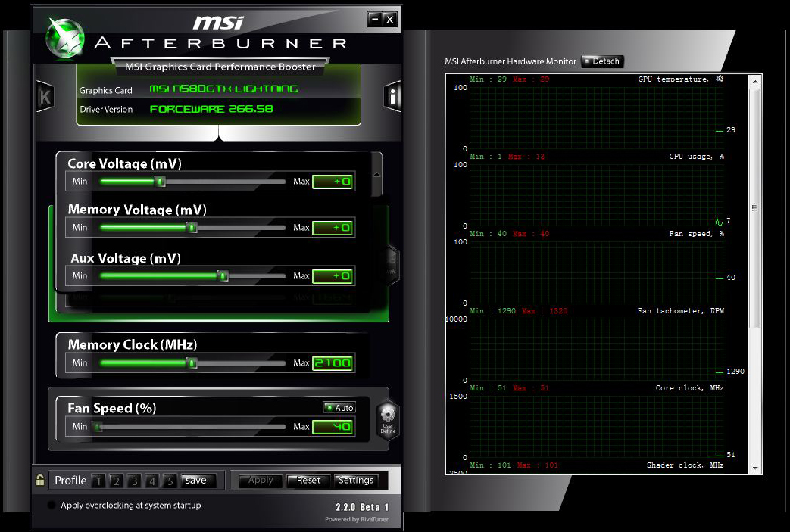Click the Fan Speed slider handle
Image resolution: width=790 pixels, height=532 pixels.
point(98,427)
